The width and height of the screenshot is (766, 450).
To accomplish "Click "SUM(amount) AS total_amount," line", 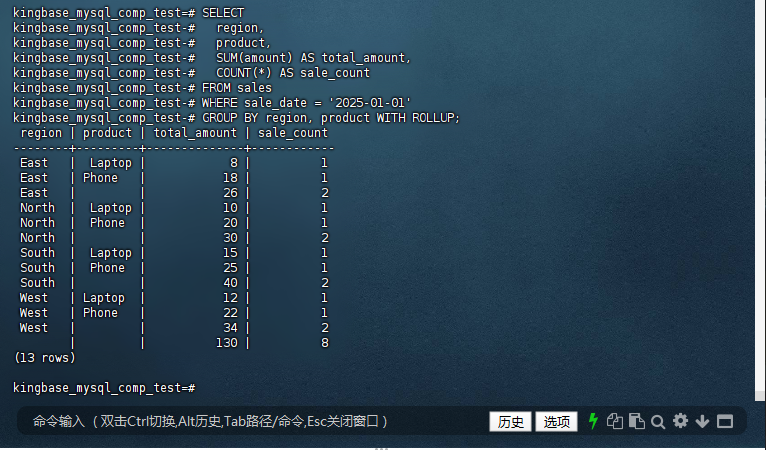I will tap(314, 58).
